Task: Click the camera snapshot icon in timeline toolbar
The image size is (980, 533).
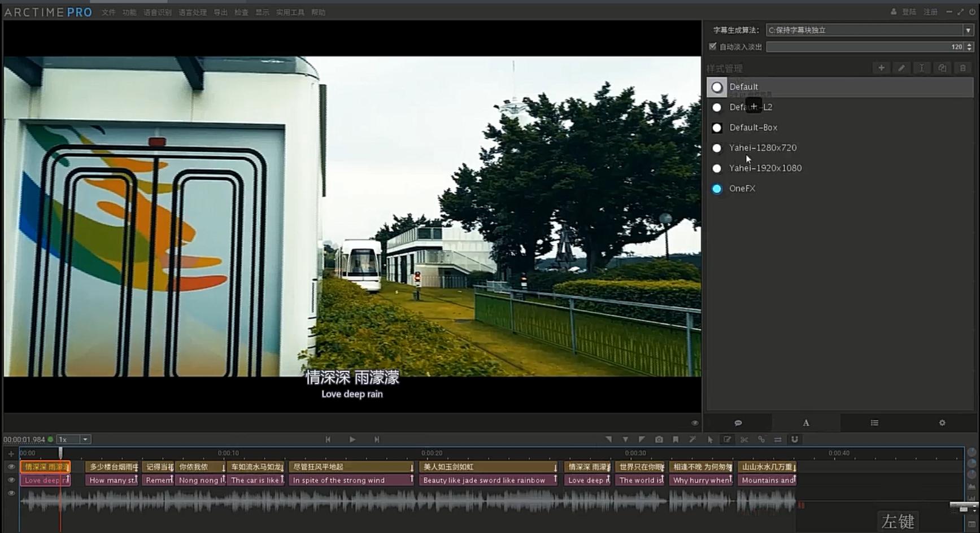Action: [x=659, y=439]
